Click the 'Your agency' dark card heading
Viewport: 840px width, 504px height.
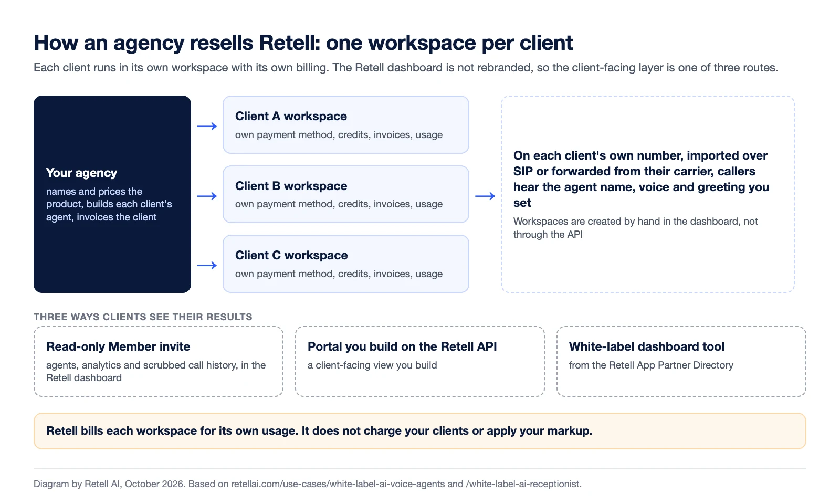[81, 173]
